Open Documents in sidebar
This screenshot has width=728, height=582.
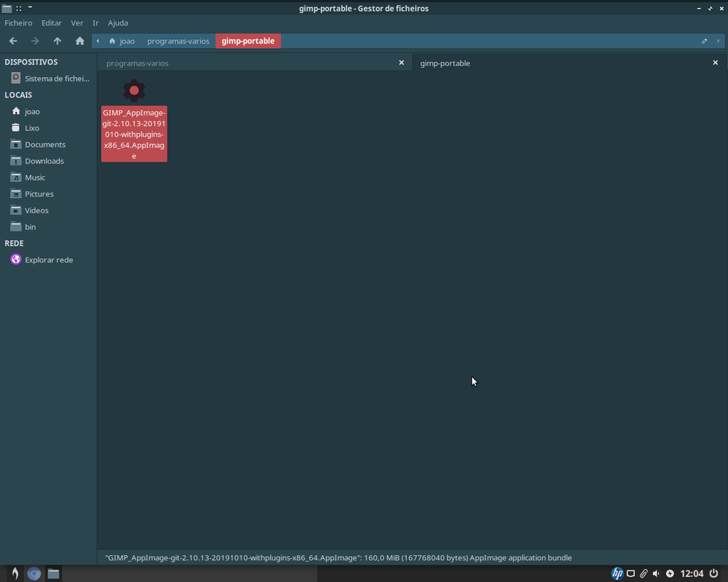point(48,144)
